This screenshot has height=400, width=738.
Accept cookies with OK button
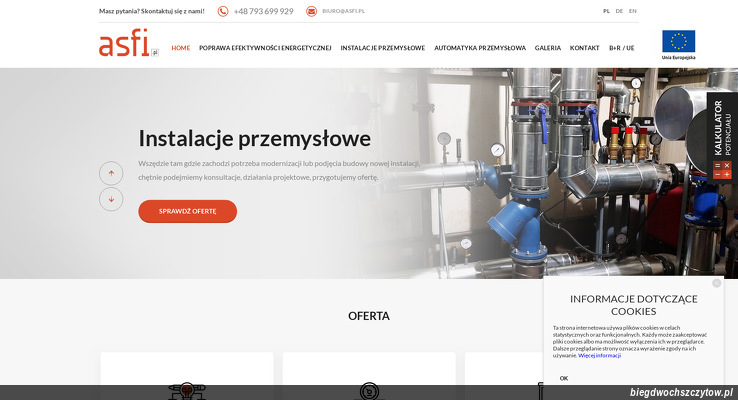(x=564, y=378)
